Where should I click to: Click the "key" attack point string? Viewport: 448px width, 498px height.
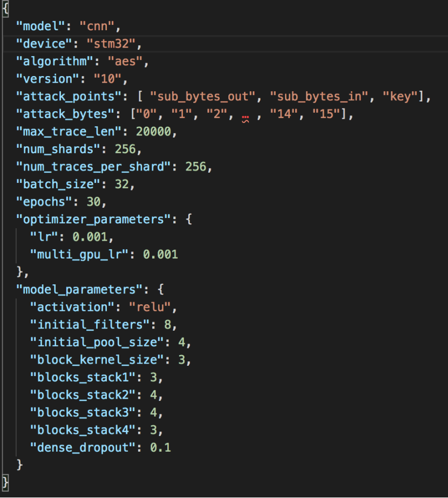coord(401,97)
